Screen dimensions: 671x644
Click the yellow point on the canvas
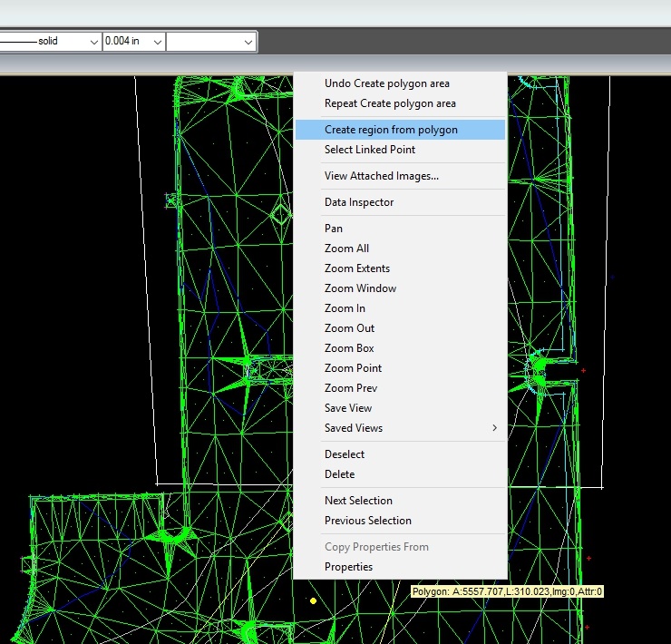click(x=313, y=600)
